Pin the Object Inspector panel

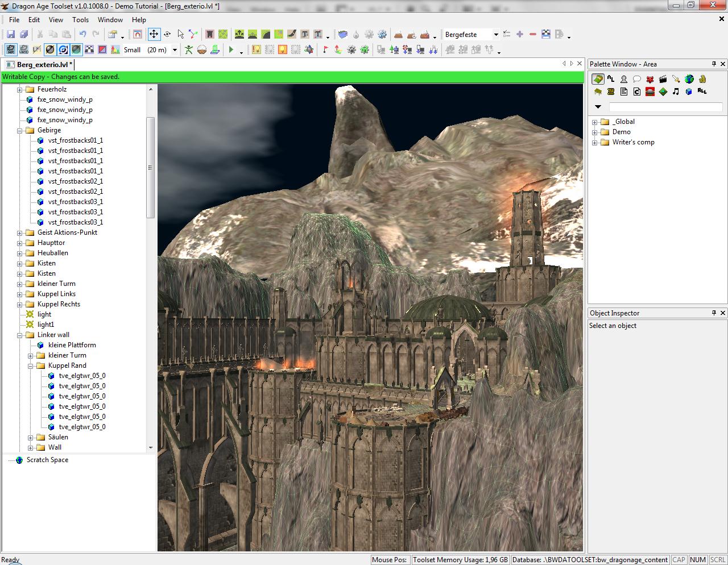714,313
